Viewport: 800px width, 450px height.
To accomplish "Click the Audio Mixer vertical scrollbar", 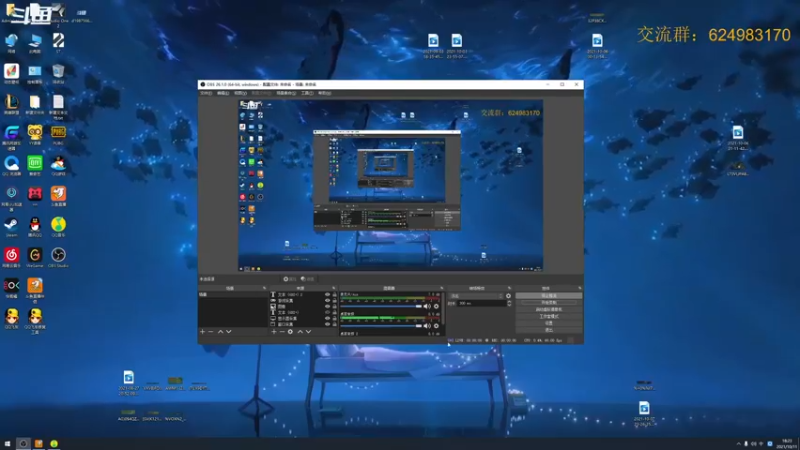I will tap(444, 309).
